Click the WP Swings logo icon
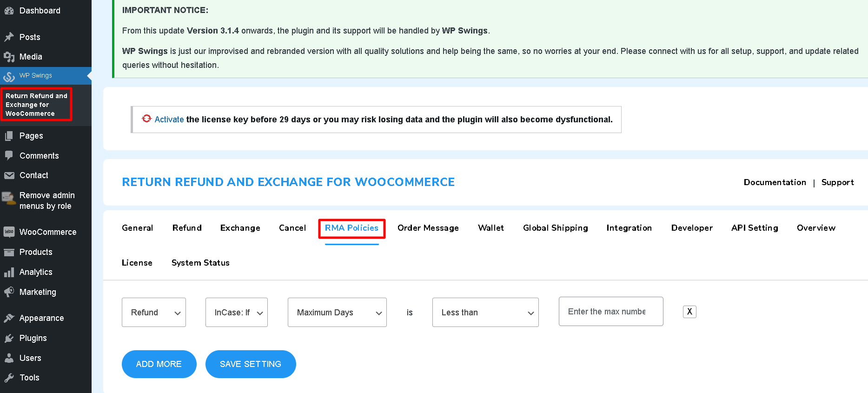The height and width of the screenshot is (393, 868). click(9, 76)
